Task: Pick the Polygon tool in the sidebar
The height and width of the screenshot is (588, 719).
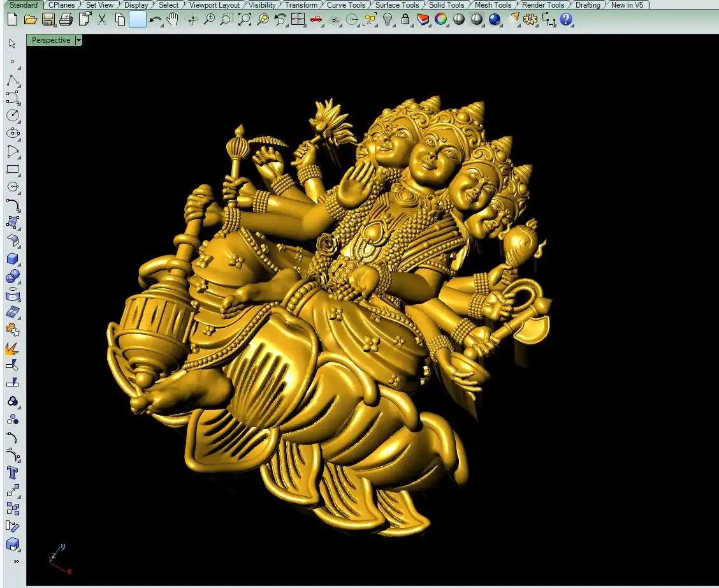Action: coord(13,187)
